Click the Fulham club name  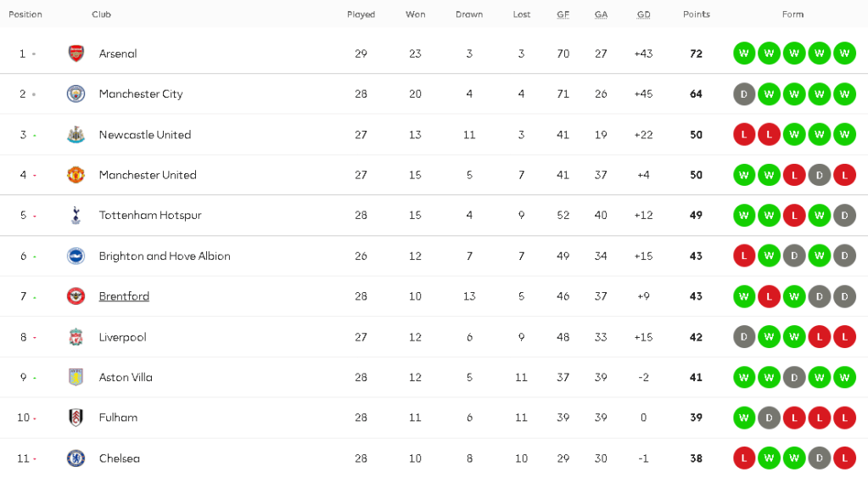point(118,418)
